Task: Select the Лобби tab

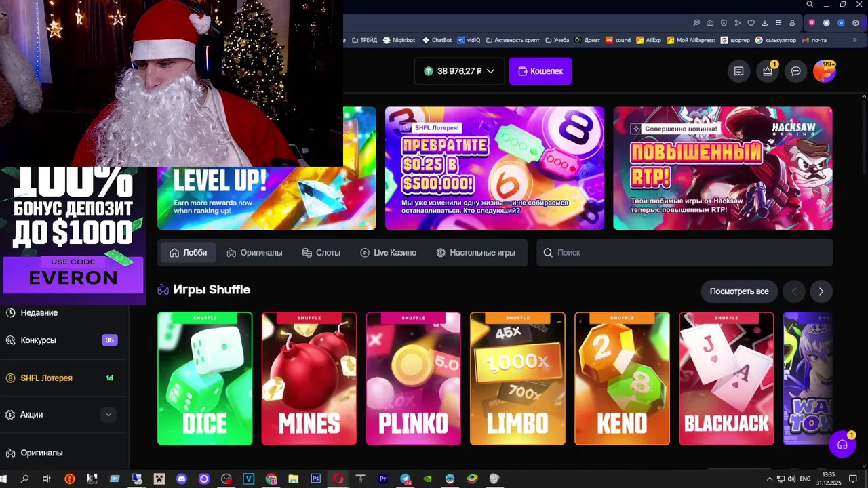Action: [188, 253]
